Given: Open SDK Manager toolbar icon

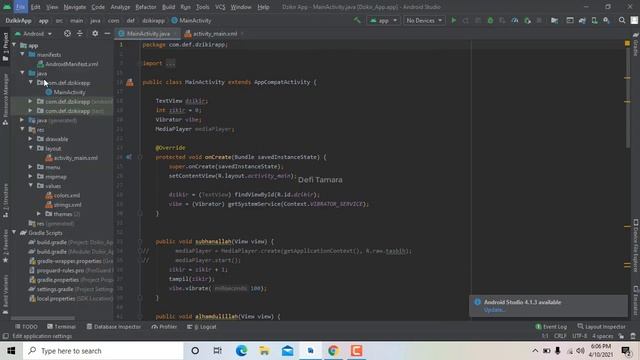Looking at the screenshot, I should click(607, 20).
